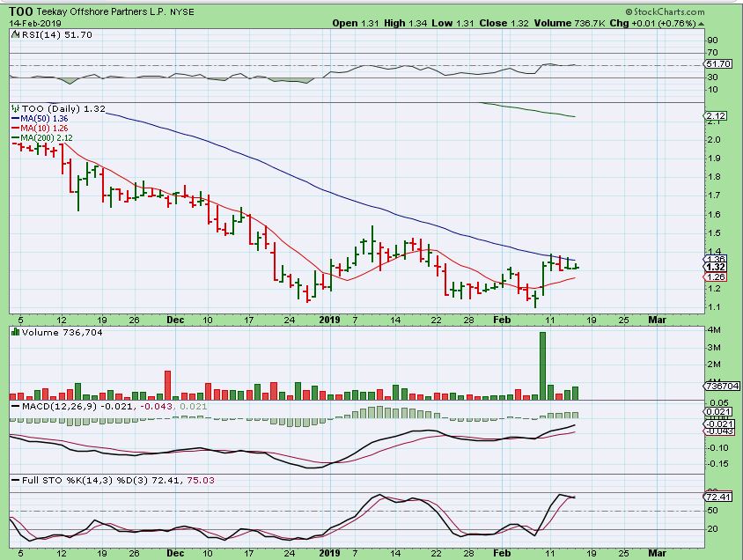Click the -0.043 MACD signal axis tag
Viewport: 743px width, 560px height.
720,431
